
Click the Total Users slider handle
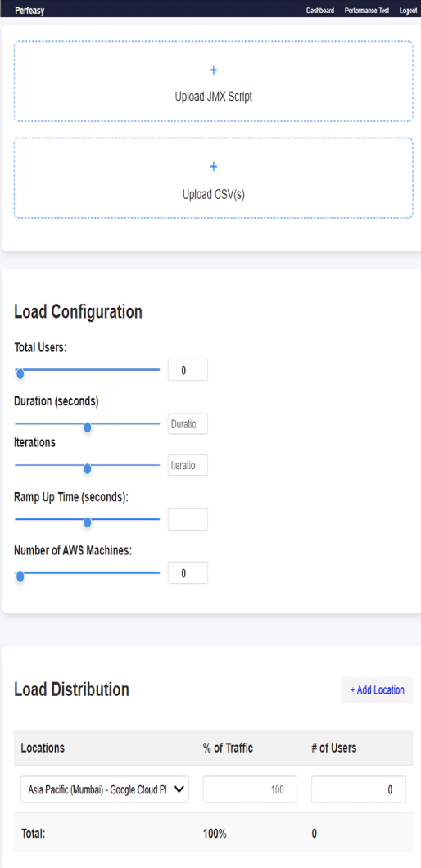point(20,374)
